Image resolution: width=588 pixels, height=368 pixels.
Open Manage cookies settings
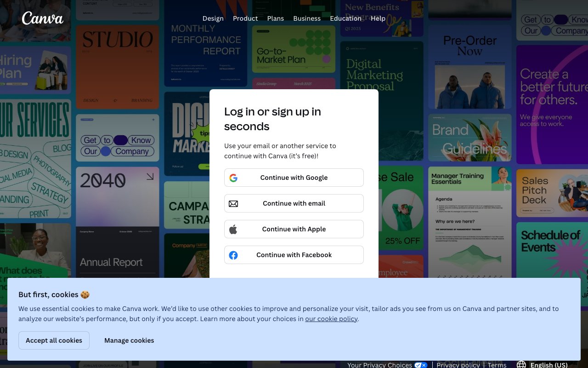[x=129, y=340]
